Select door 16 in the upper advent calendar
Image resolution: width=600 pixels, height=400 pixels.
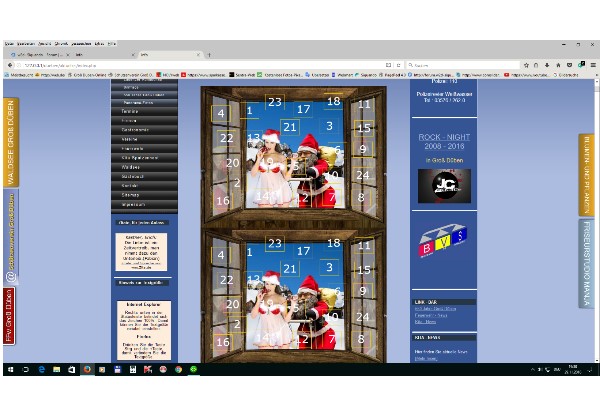point(223,201)
